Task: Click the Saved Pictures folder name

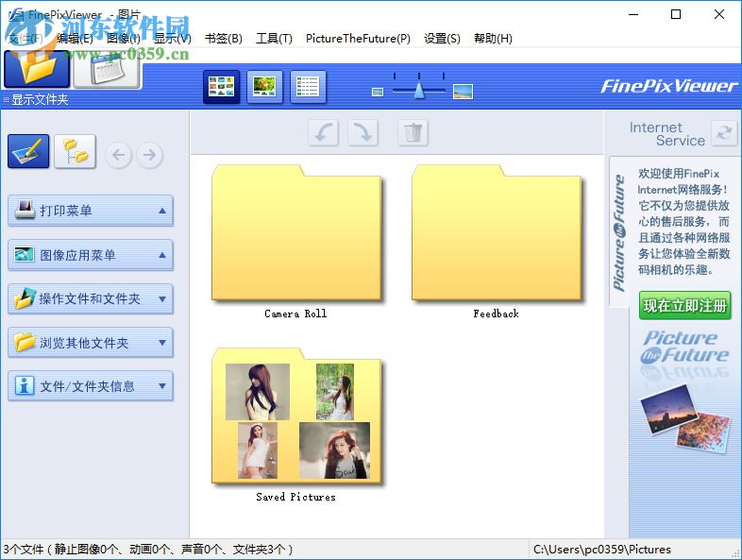Action: click(x=295, y=497)
